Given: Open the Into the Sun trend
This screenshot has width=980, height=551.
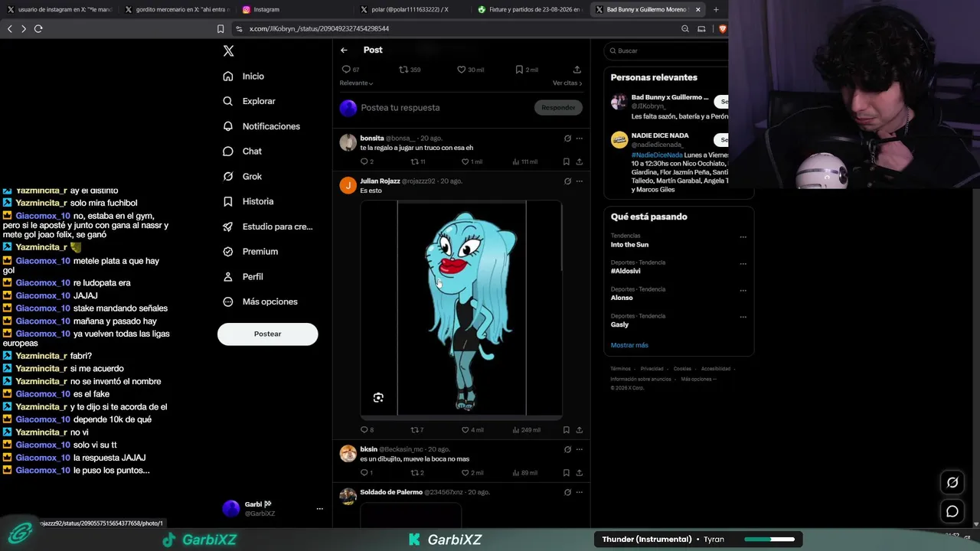Looking at the screenshot, I should pos(629,245).
